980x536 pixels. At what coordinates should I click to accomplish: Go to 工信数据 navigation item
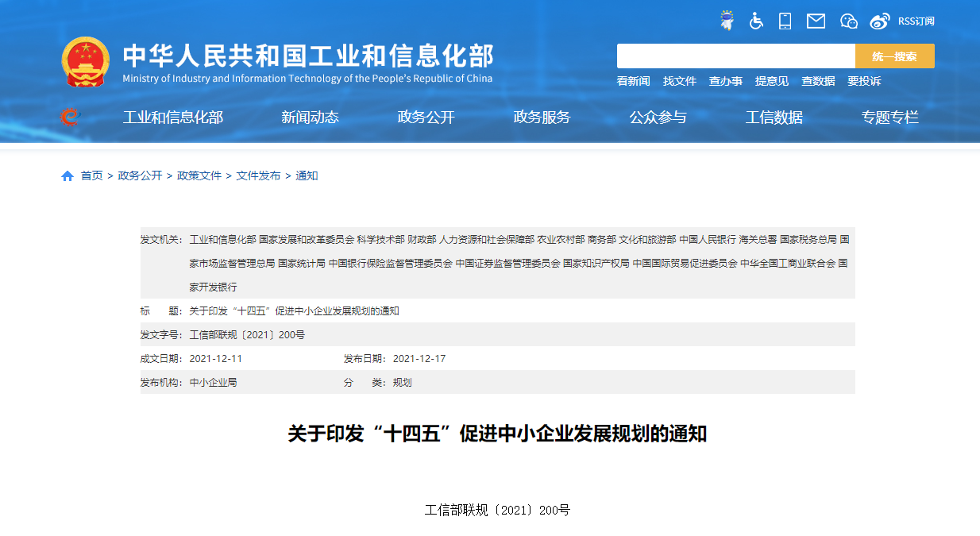point(774,118)
